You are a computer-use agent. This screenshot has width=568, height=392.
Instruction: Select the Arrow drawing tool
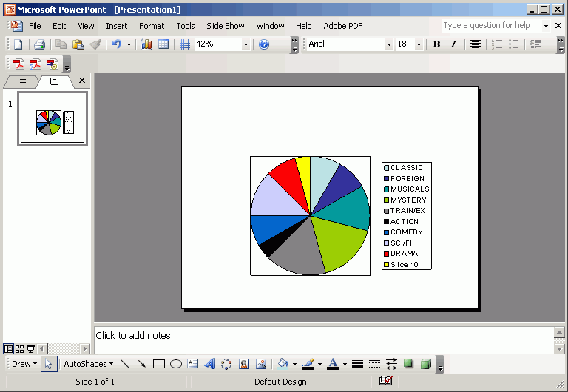click(x=141, y=364)
